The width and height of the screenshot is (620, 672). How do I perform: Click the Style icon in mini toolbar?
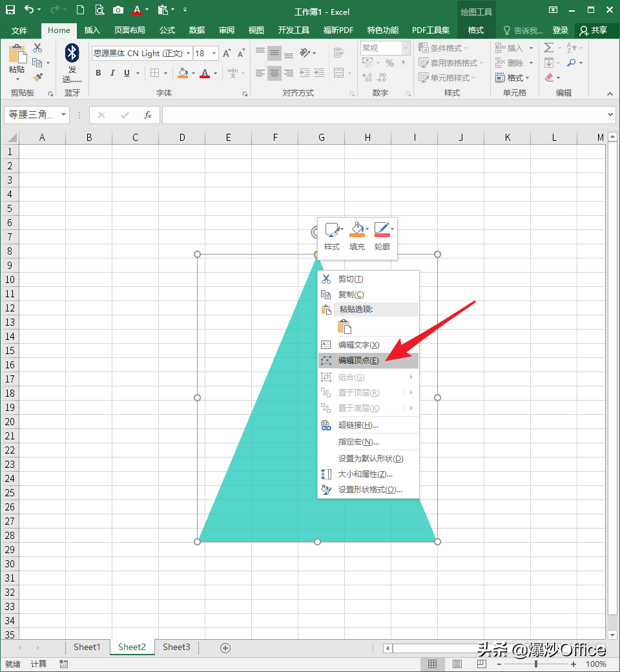pyautogui.click(x=332, y=235)
